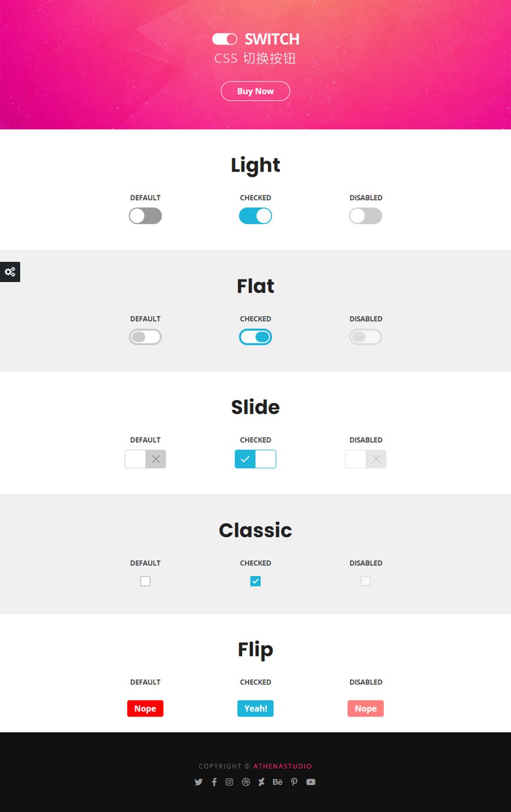The width and height of the screenshot is (511, 812).
Task: Open the Twitter icon in footer
Action: tap(198, 782)
